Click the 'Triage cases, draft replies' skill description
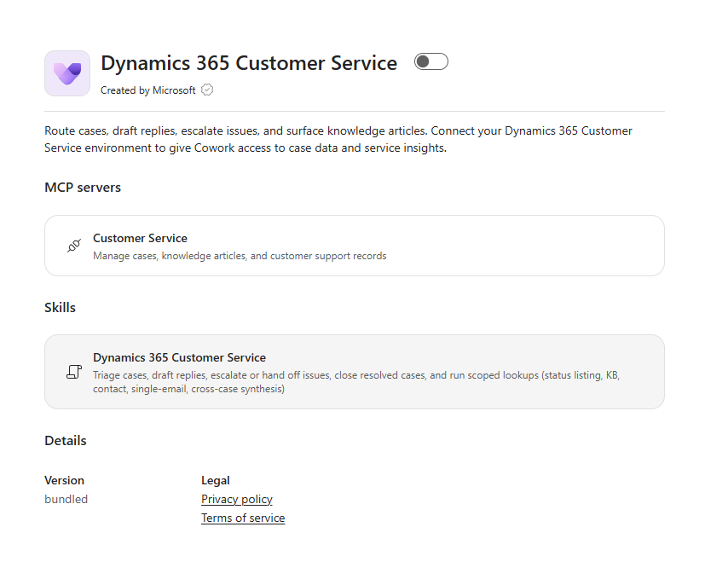Image resolution: width=728 pixels, height=585 pixels. click(356, 382)
